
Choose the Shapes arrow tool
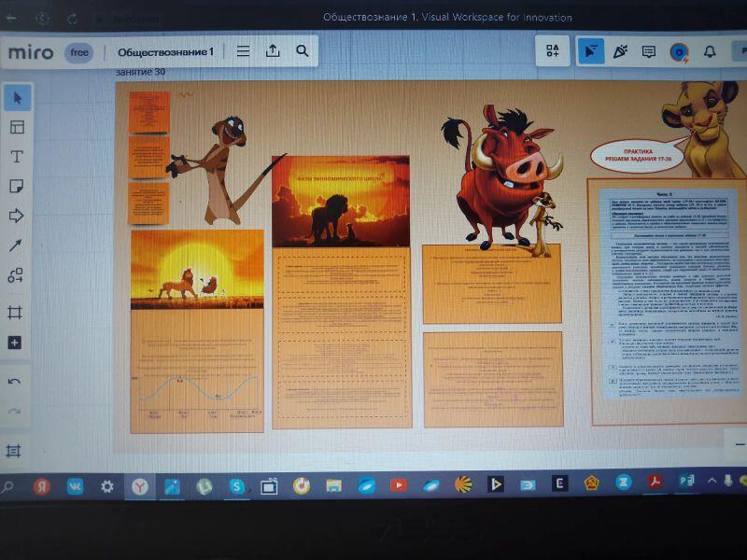tap(16, 216)
